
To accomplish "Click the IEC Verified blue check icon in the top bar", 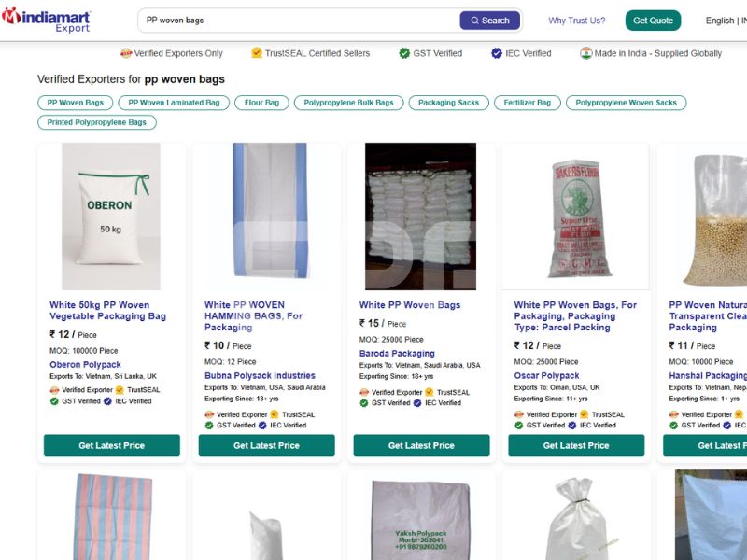I will 497,53.
